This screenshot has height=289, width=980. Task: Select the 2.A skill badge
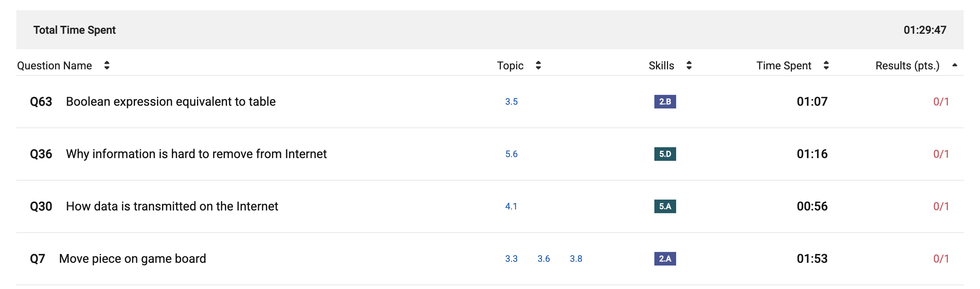[665, 259]
